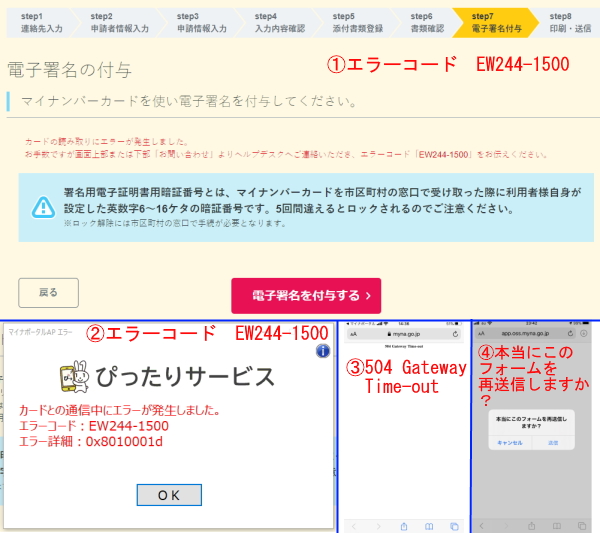600x533 pixels.
Task: Go to step5 添付書類登録
Action: click(358, 23)
